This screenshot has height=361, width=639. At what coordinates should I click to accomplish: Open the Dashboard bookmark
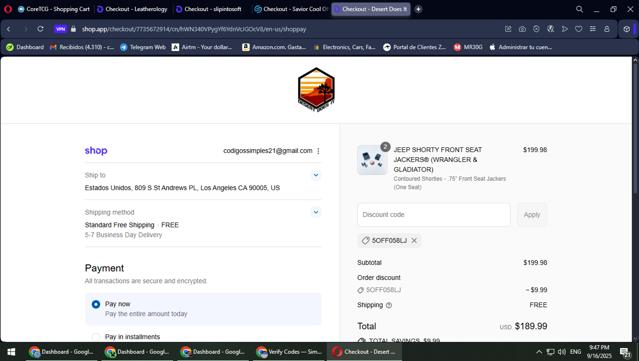pos(25,47)
